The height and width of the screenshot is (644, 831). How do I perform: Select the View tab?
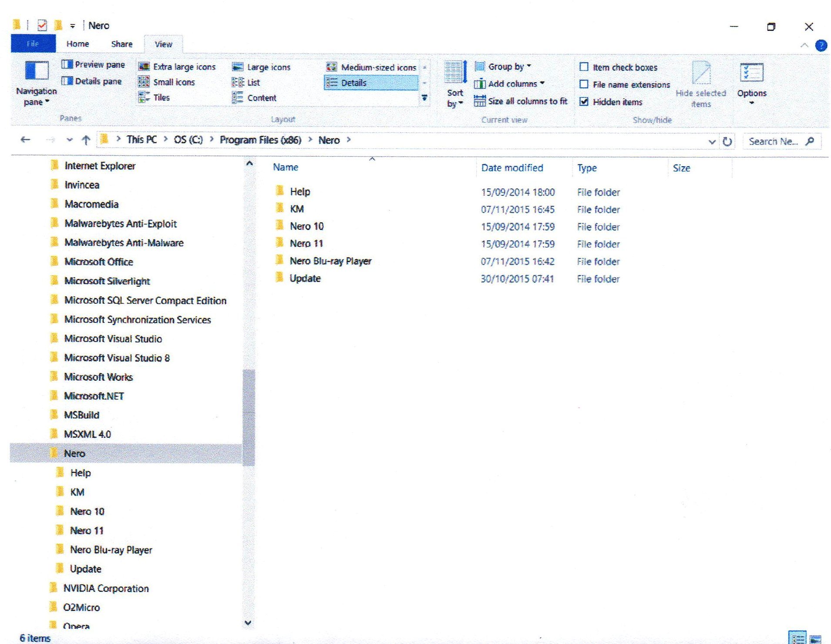pos(163,44)
